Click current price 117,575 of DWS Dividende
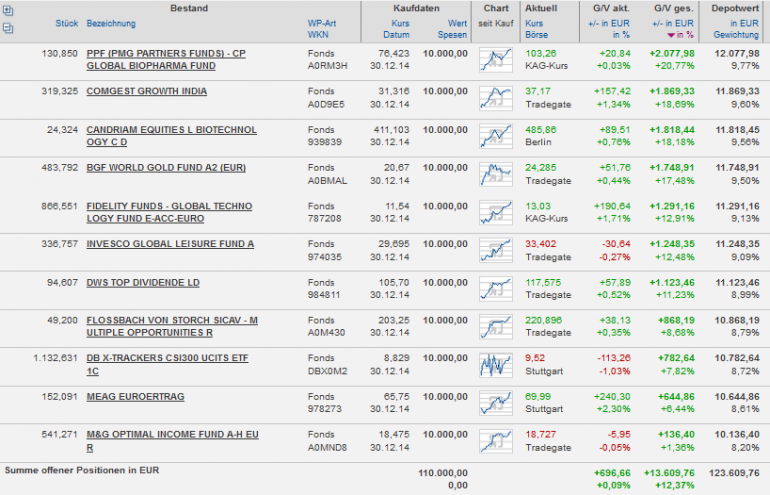This screenshot has width=770, height=495. click(543, 283)
